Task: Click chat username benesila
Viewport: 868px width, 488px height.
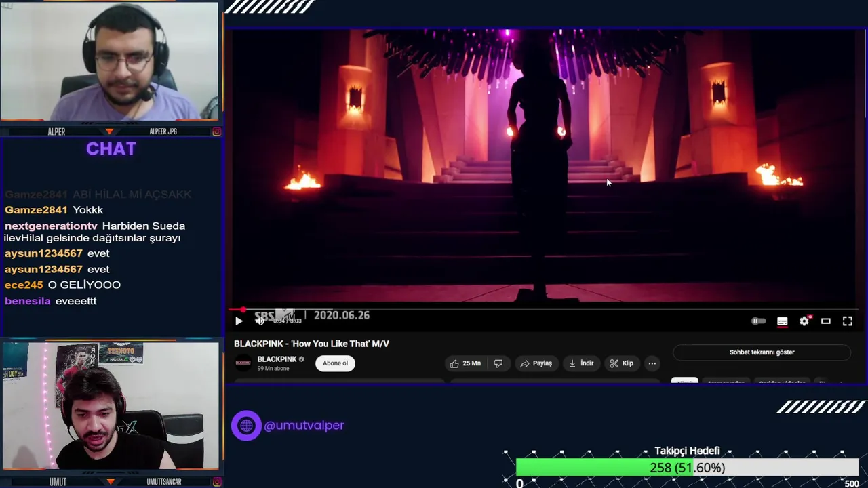Action: [28, 301]
